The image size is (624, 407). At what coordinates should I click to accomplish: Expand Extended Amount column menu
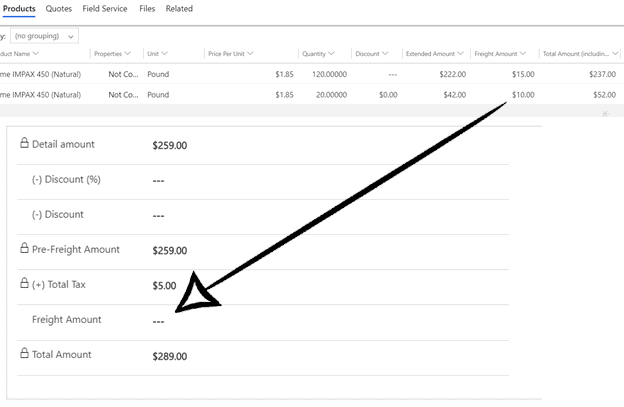tap(460, 53)
